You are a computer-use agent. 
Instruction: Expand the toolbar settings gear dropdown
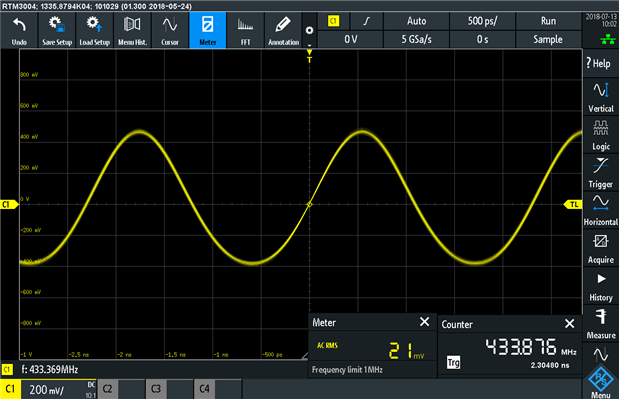pyautogui.click(x=310, y=30)
